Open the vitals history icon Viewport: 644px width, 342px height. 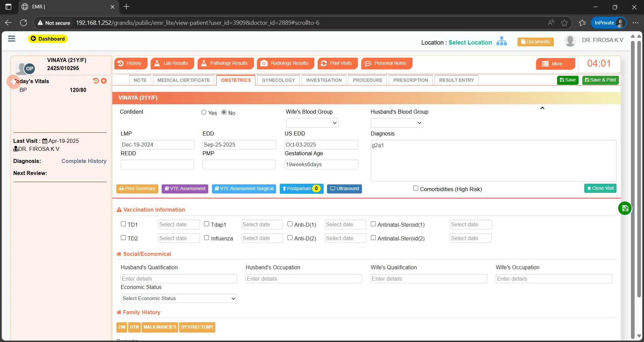pos(96,81)
